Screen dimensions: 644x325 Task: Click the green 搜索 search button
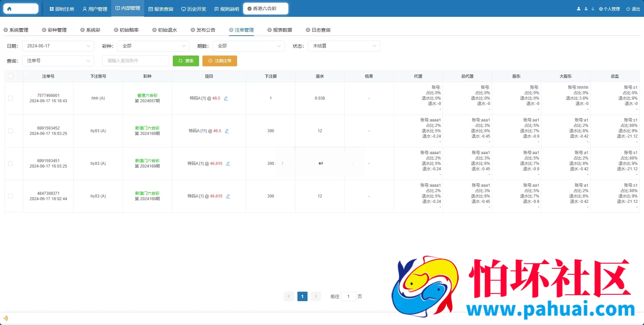click(x=186, y=61)
